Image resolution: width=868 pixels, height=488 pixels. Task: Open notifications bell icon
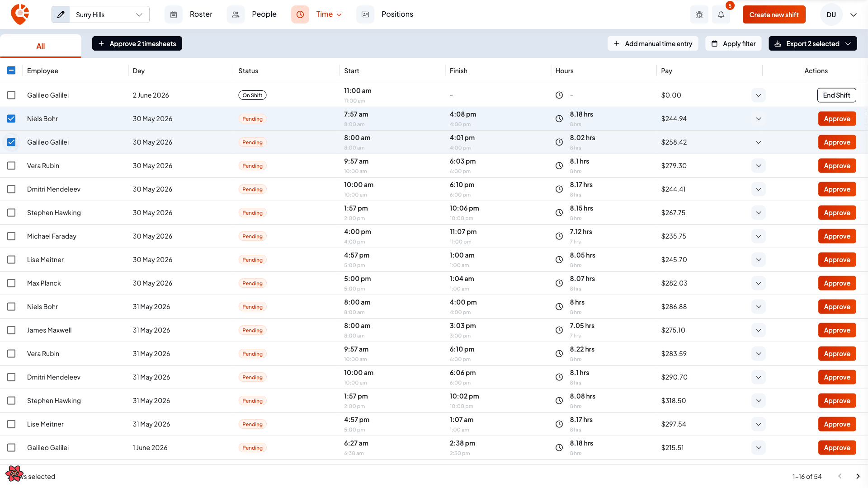click(721, 14)
